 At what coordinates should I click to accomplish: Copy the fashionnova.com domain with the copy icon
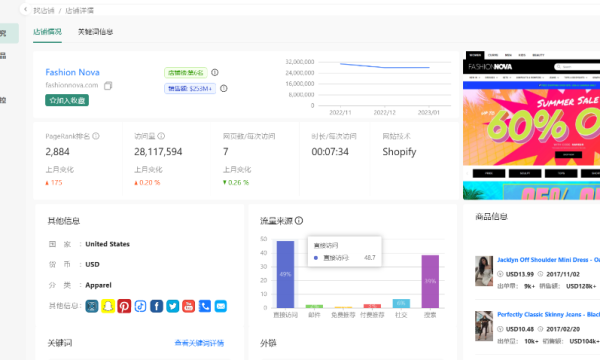click(x=108, y=85)
